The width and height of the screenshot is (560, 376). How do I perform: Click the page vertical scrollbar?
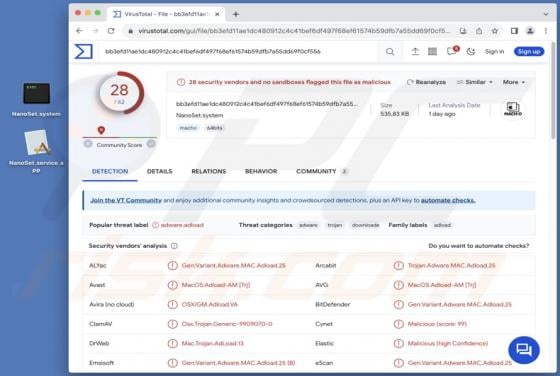(x=553, y=89)
